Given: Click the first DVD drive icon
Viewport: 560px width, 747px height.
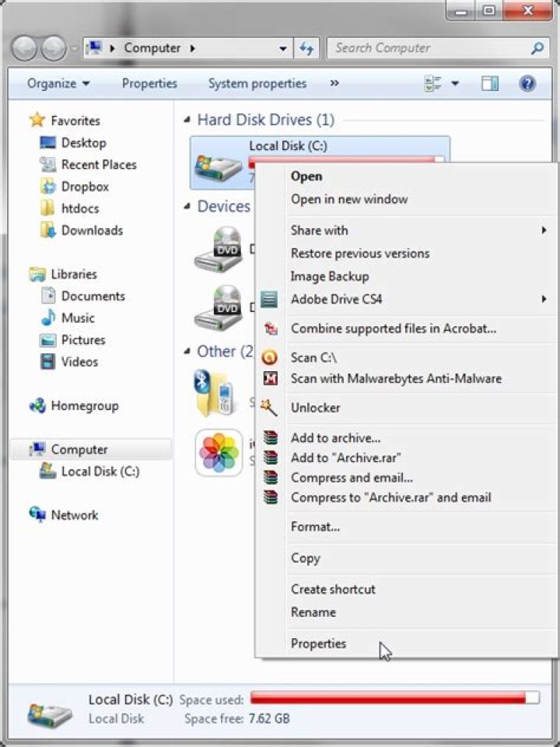Looking at the screenshot, I should (x=219, y=249).
